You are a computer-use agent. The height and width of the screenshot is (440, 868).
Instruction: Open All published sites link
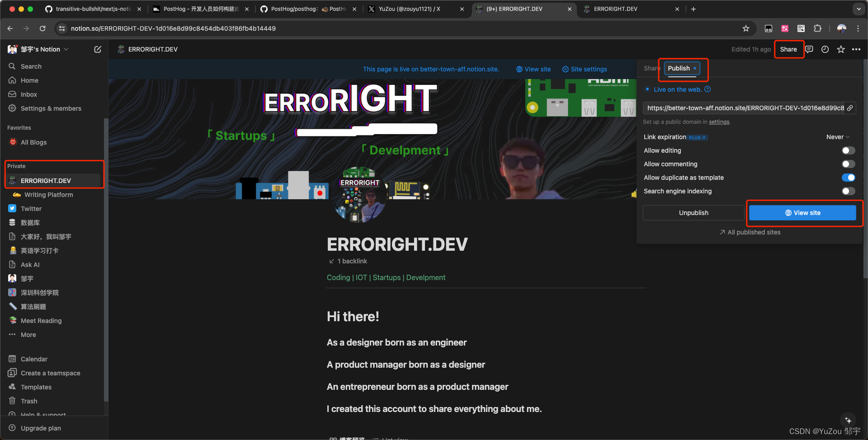point(750,232)
